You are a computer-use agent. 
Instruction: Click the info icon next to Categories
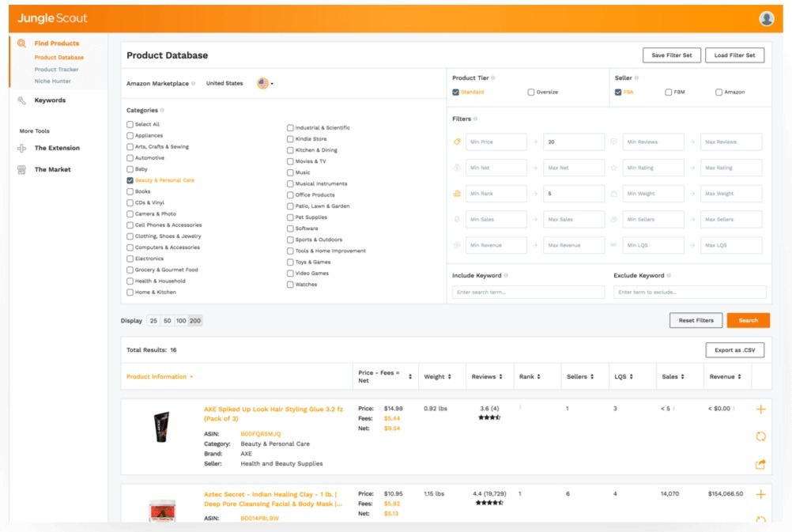tap(162, 110)
